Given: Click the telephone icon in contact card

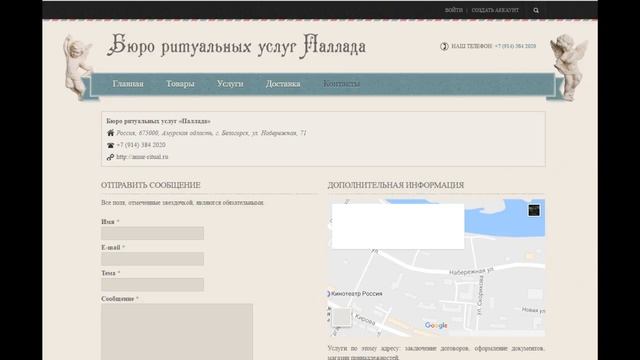Looking at the screenshot, I should [111, 145].
